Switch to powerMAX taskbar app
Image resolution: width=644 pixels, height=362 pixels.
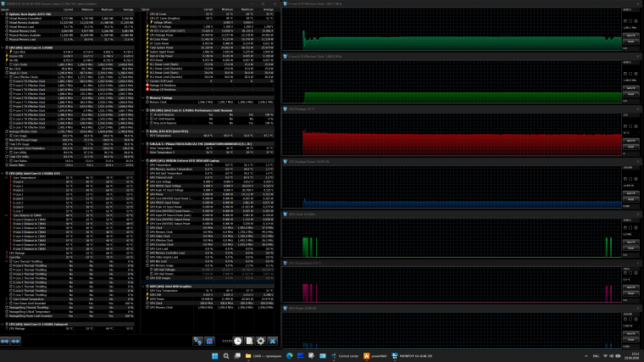point(375,356)
